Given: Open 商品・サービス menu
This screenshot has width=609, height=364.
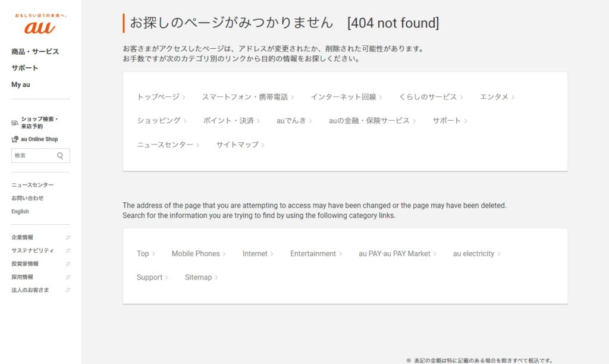Looking at the screenshot, I should [x=35, y=52].
